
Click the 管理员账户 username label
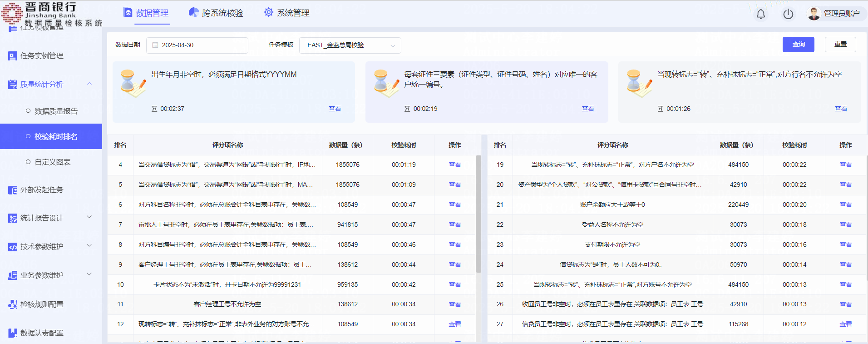coord(842,14)
